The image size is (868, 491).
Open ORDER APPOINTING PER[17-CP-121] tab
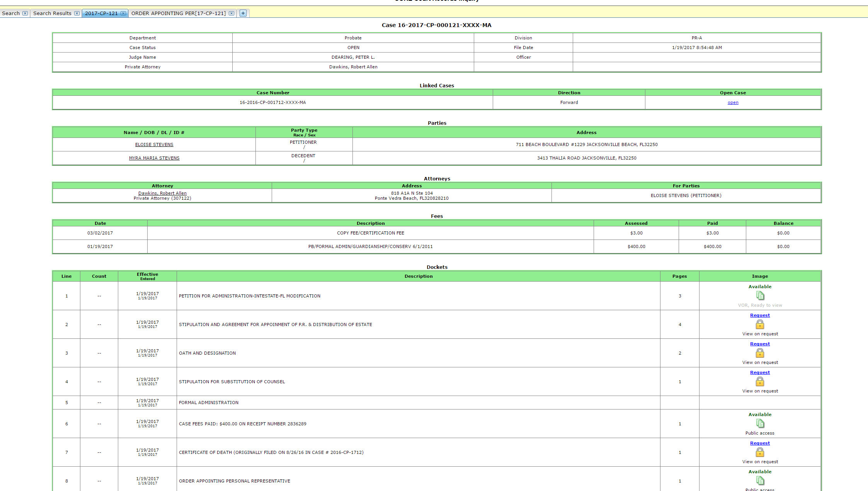(179, 13)
